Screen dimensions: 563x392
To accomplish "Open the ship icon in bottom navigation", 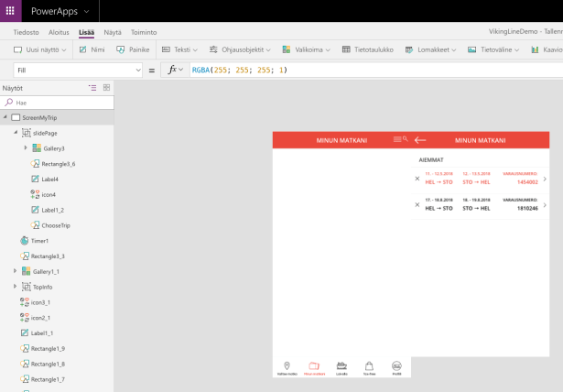I will [341, 366].
